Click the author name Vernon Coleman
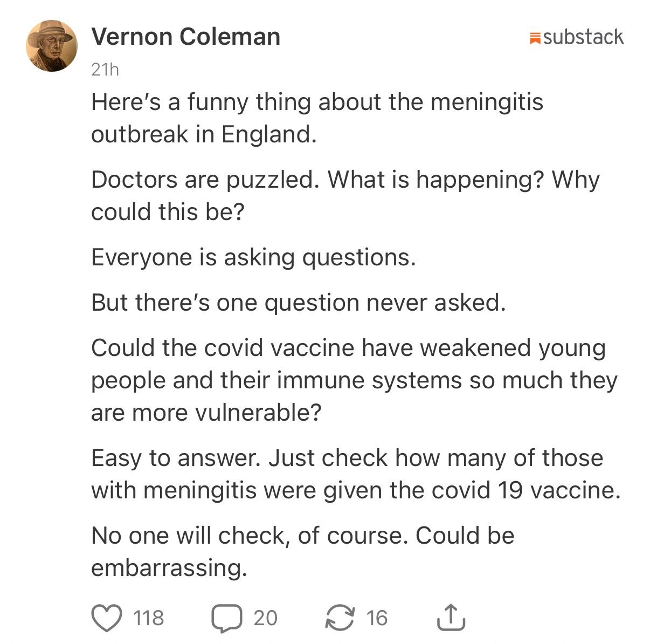650x644 pixels. (x=185, y=37)
